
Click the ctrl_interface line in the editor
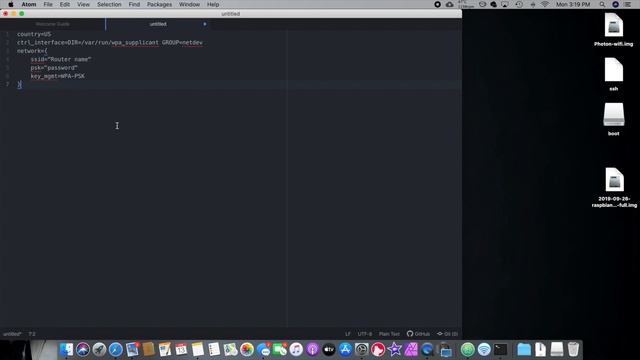pos(110,42)
